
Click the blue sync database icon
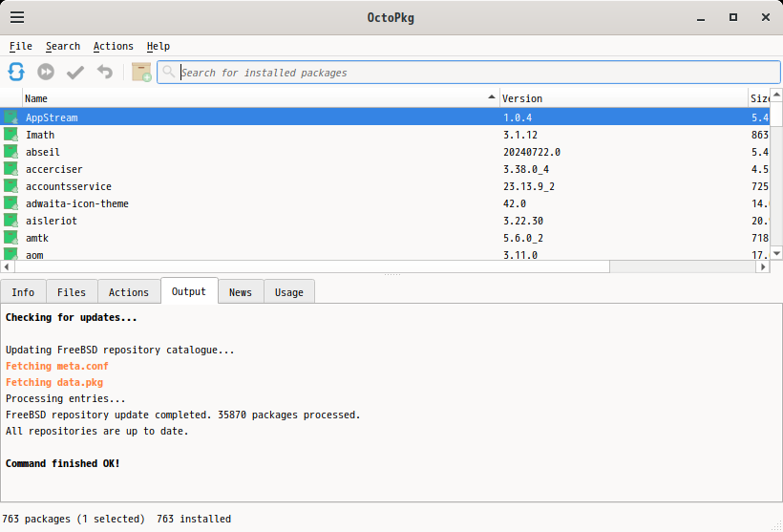point(16,72)
